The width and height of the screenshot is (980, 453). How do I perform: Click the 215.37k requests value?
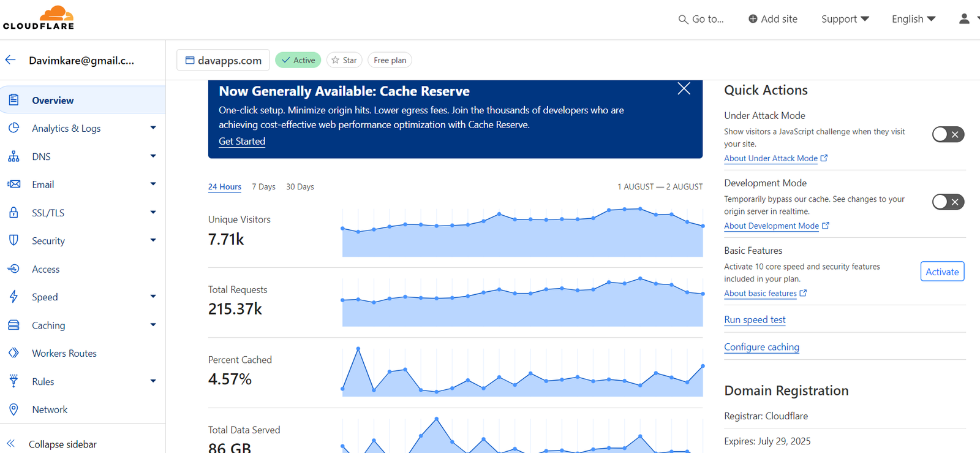(x=235, y=309)
